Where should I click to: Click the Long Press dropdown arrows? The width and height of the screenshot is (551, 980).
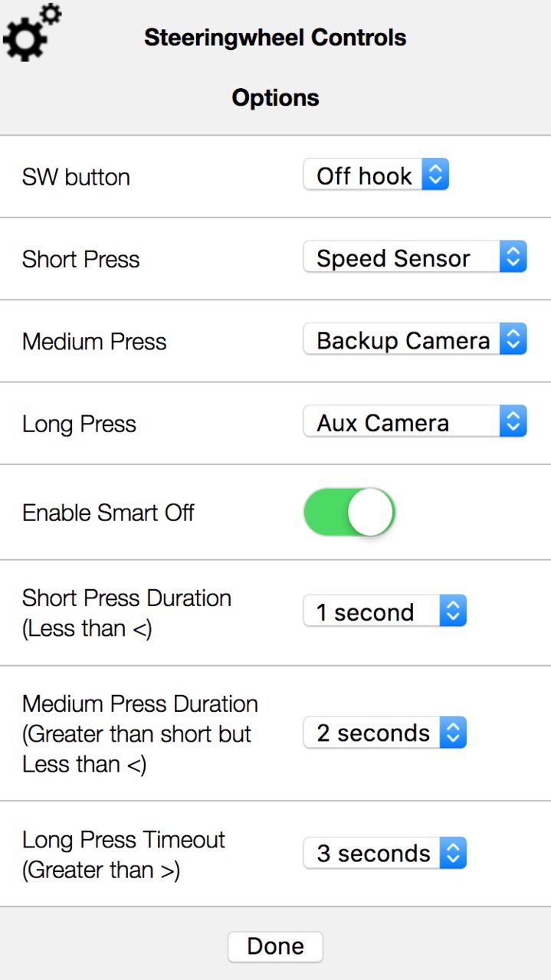[x=513, y=421]
